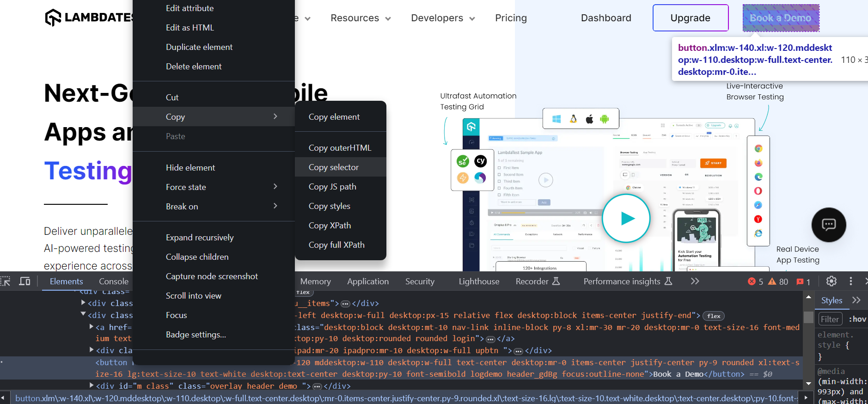The width and height of the screenshot is (868, 404).
Task: Click the red errors count icon
Action: point(752,282)
